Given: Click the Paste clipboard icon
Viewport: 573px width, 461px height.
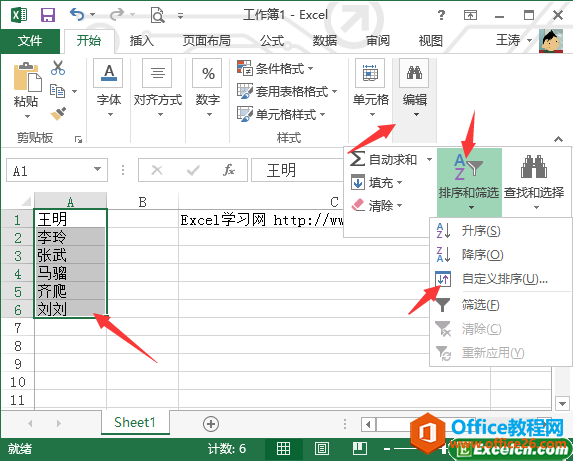Looking at the screenshot, I should 27,77.
